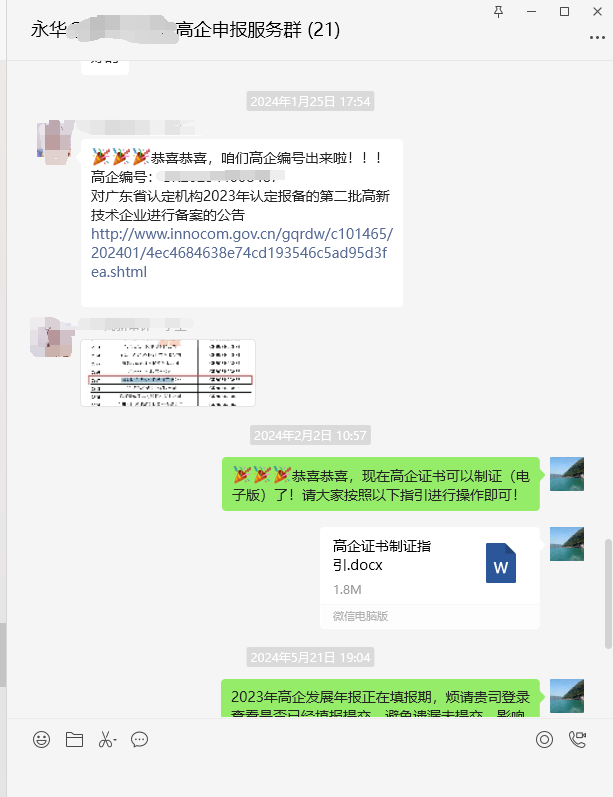Click the message typing area
The image size is (613, 797).
(x=310, y=775)
